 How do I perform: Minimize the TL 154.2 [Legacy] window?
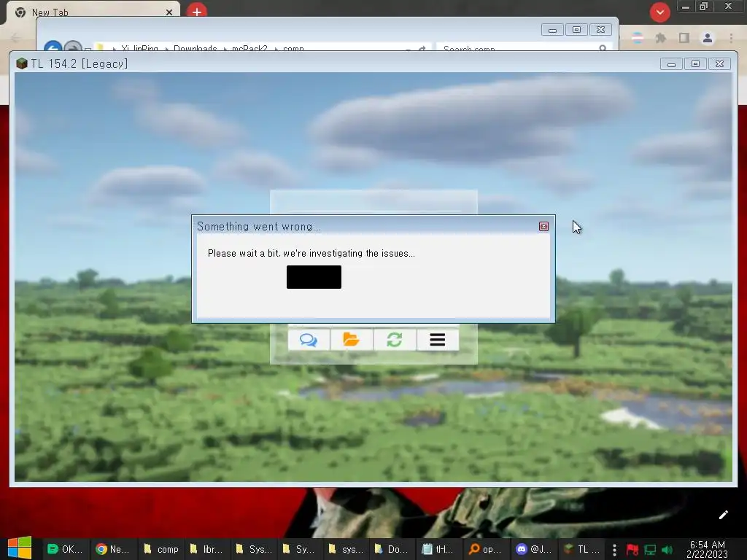click(x=671, y=64)
